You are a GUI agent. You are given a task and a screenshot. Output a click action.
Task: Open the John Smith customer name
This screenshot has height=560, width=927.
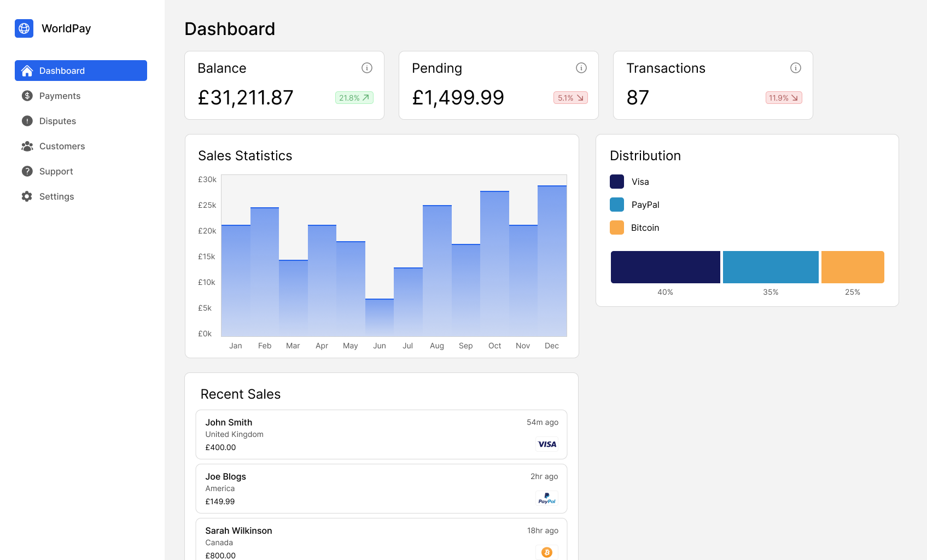coord(229,422)
